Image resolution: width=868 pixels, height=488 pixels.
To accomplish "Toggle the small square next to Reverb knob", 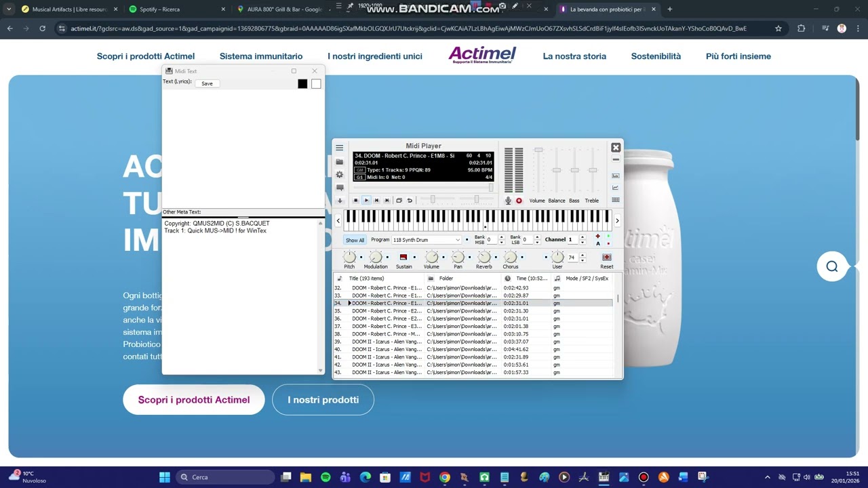I will pyautogui.click(x=496, y=258).
